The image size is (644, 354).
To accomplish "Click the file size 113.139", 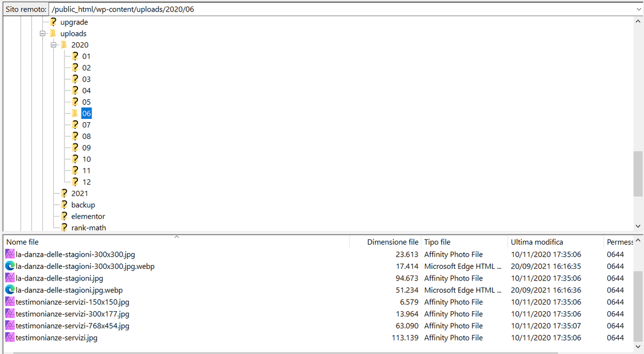I will coord(405,338).
